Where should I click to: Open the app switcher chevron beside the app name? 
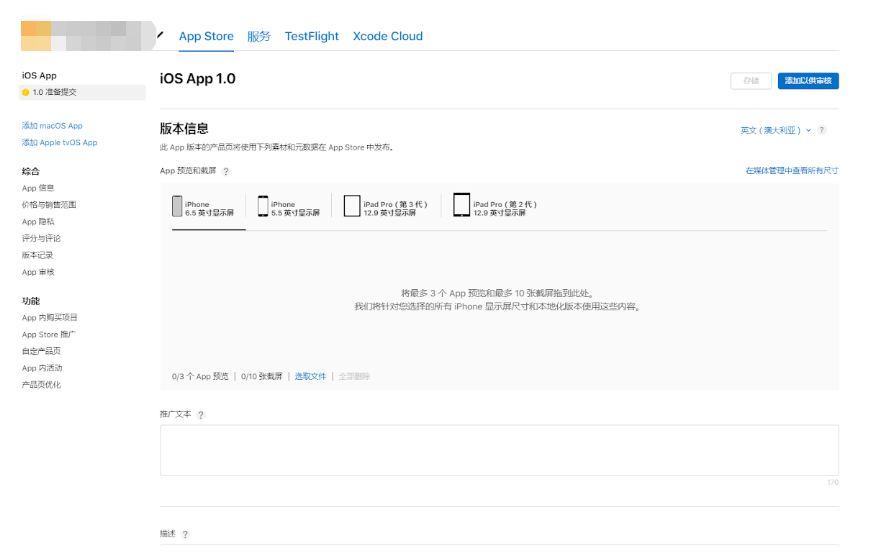160,35
